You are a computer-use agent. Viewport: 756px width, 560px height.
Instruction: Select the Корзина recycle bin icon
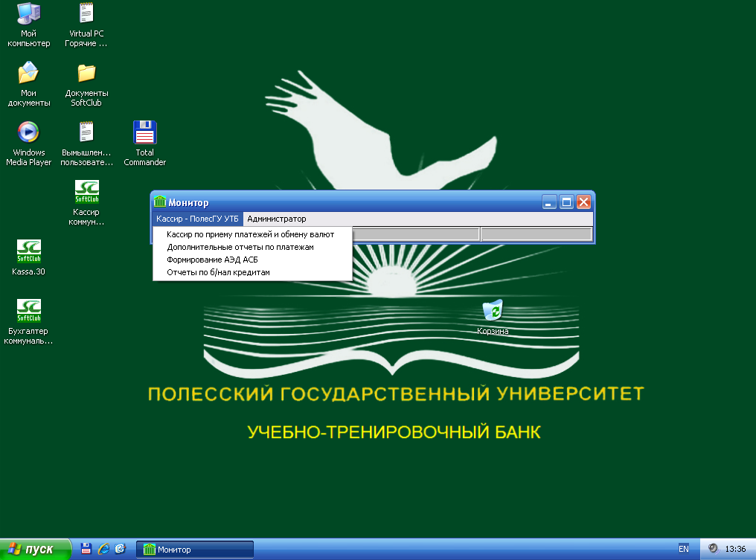click(x=493, y=317)
